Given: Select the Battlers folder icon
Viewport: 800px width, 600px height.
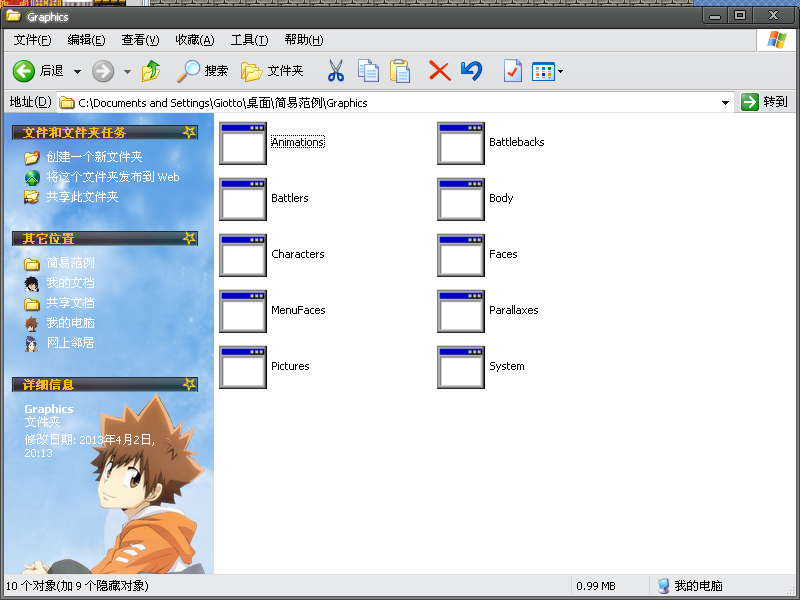Looking at the screenshot, I should (x=243, y=199).
